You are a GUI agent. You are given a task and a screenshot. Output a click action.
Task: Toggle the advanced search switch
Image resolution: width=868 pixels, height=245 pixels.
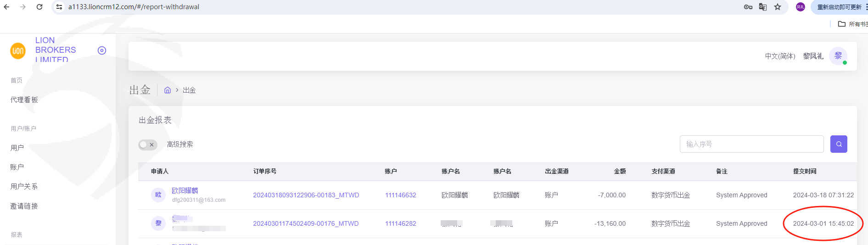click(x=148, y=145)
